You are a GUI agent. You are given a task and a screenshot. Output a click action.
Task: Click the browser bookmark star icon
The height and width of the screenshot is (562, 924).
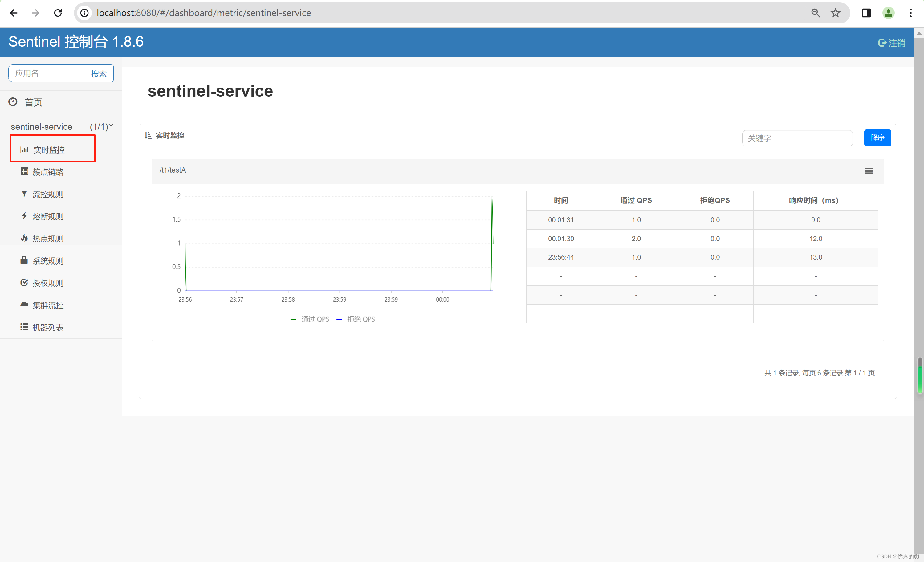click(x=835, y=13)
